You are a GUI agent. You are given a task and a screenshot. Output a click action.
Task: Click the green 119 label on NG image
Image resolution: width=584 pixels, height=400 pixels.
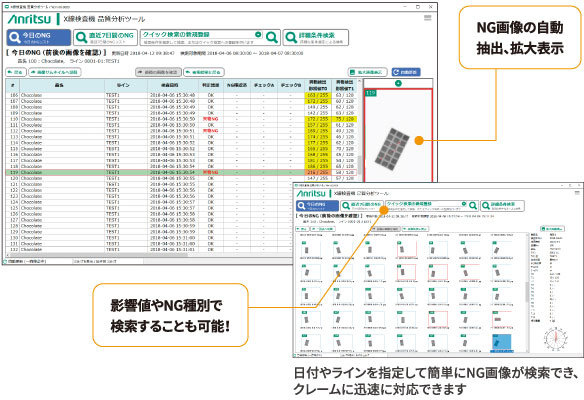[x=370, y=93]
